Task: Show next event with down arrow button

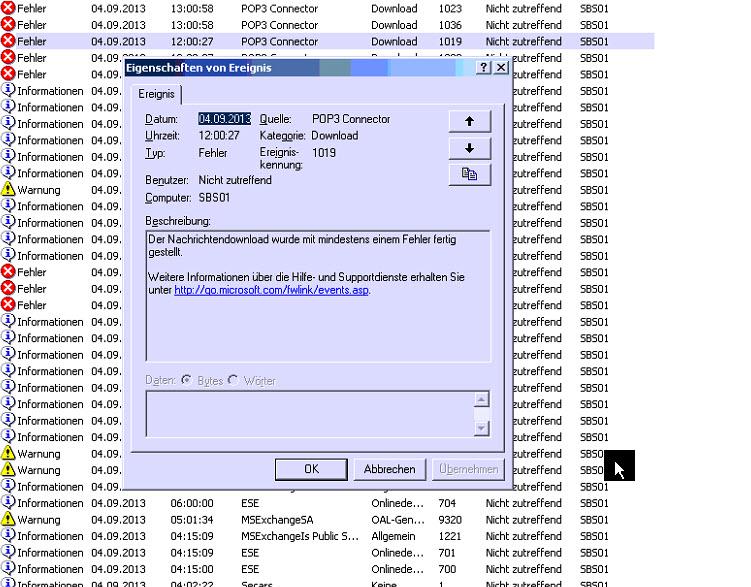Action: point(470,148)
